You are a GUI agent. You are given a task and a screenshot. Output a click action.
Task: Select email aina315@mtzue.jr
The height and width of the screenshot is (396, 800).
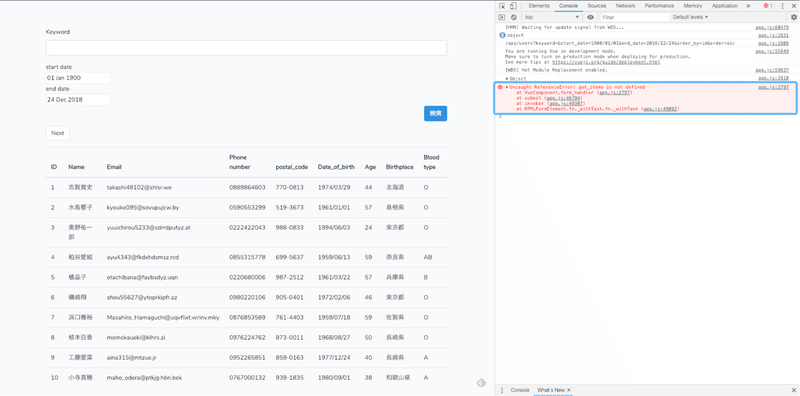[x=132, y=358]
